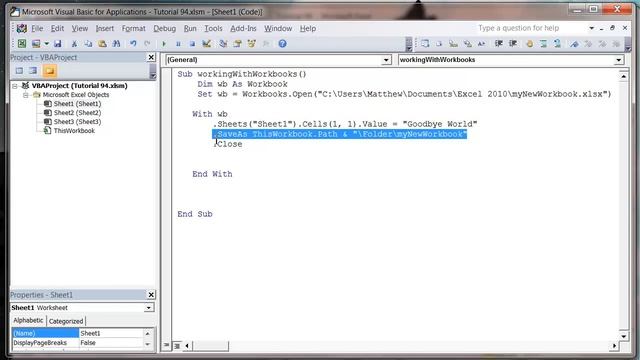Click the code window horizontal scroll thumb

click(210, 346)
